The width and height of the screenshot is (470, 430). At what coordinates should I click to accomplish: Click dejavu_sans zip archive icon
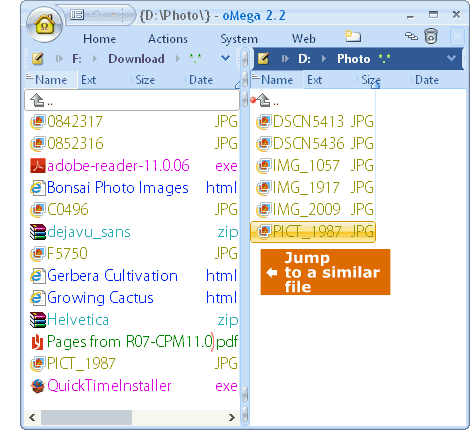click(x=38, y=232)
